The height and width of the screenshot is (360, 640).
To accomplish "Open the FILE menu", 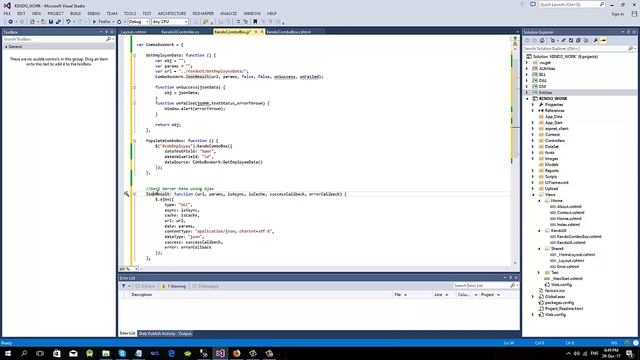I will click(x=7, y=13).
